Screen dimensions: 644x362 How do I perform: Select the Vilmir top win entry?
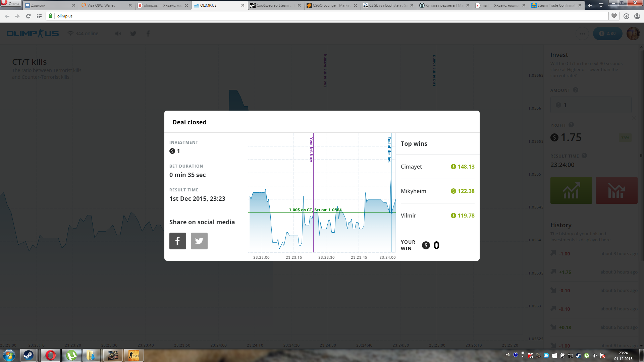pos(437,216)
